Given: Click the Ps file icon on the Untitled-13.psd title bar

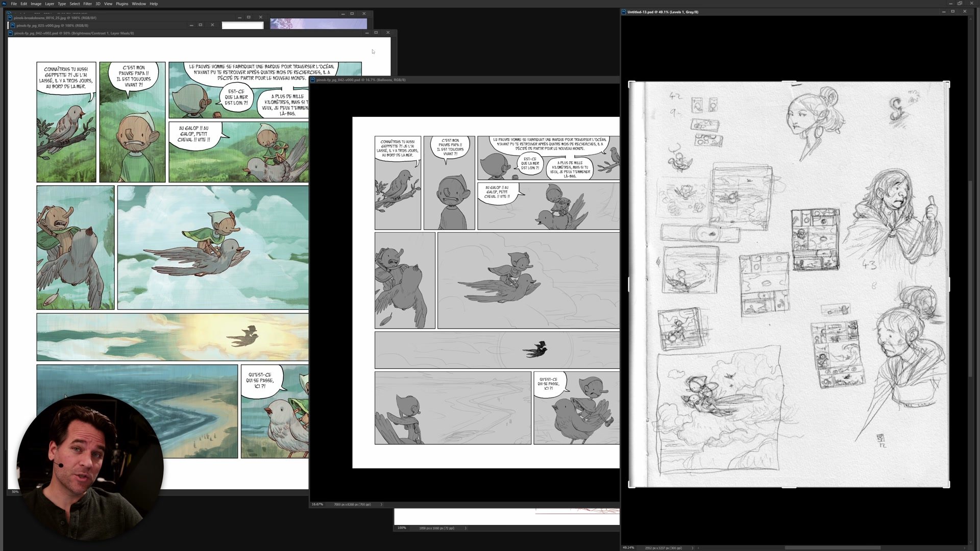Looking at the screenshot, I should (x=624, y=12).
